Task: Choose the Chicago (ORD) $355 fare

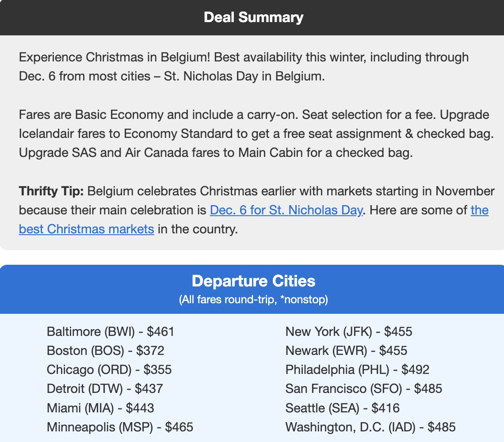Action: point(109,370)
